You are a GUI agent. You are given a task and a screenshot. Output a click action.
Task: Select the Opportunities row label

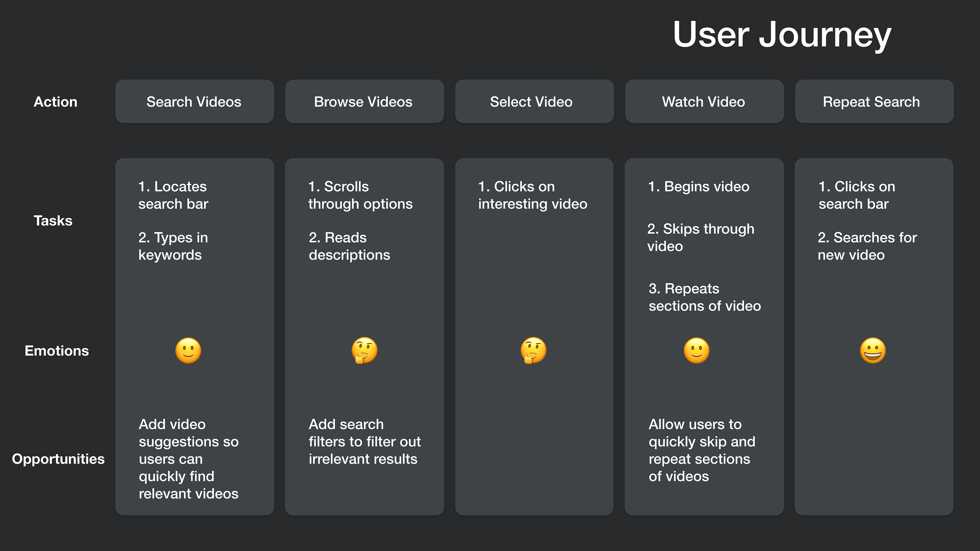tap(58, 459)
